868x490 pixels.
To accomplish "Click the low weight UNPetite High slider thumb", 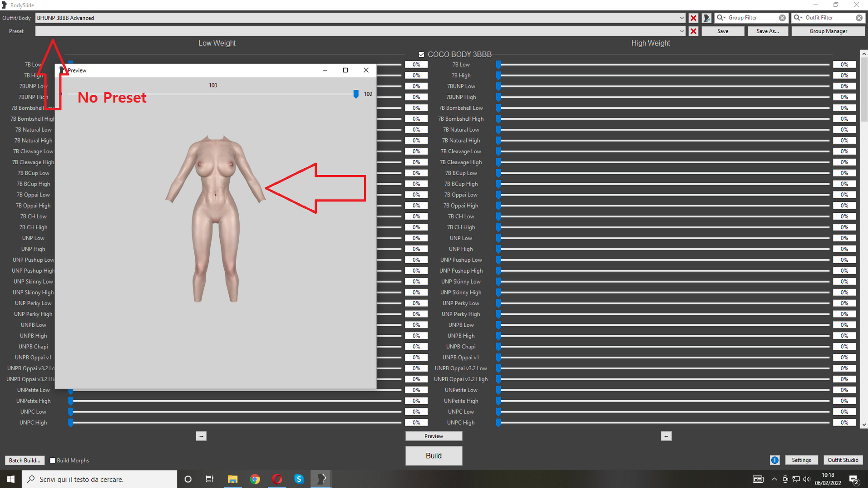I will pyautogui.click(x=71, y=401).
